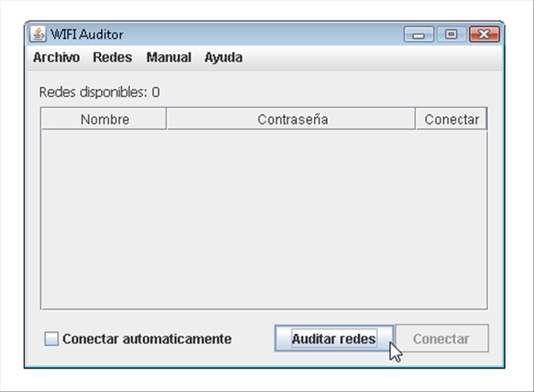Click the Java icon in the title bar
The height and width of the screenshot is (392, 534).
(38, 34)
